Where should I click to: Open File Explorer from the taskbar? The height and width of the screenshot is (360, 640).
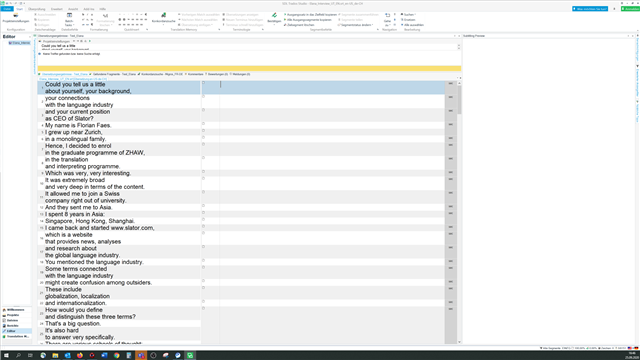[55, 356]
